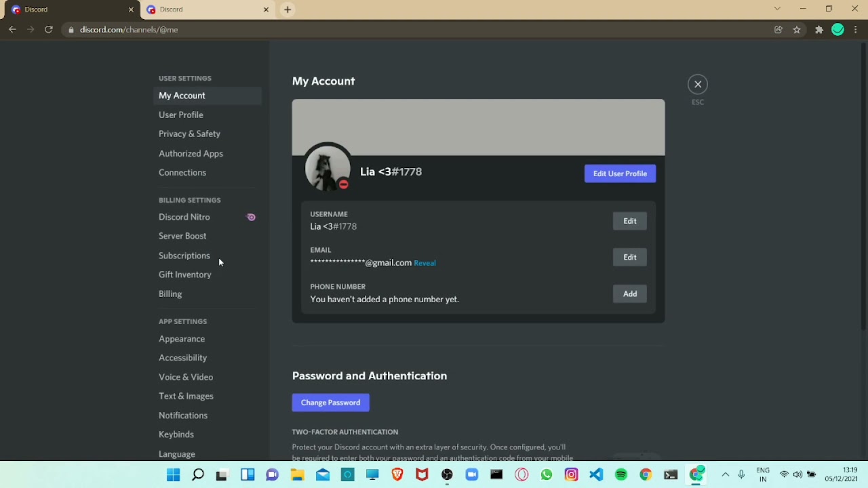This screenshot has width=868, height=488.
Task: Open Zoom from the taskbar
Action: click(472, 475)
